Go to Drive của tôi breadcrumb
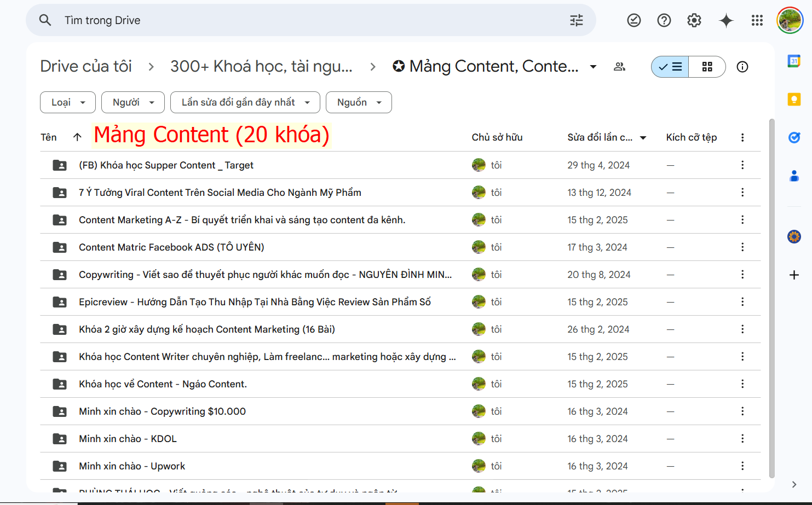Image resolution: width=812 pixels, height=505 pixels. click(86, 66)
